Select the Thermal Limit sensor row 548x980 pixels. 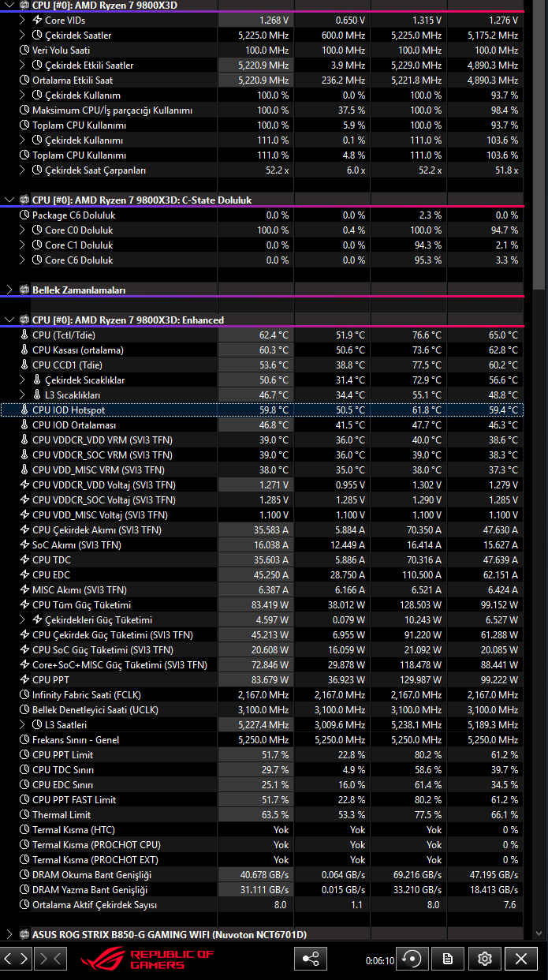(262, 814)
